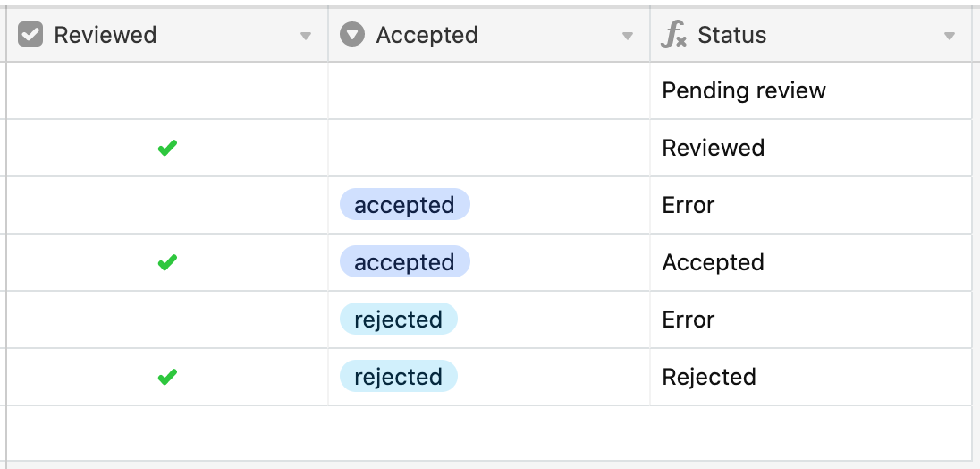This screenshot has height=469, width=980.
Task: Select the accepted tag in the Accepted status row
Action: pos(404,262)
